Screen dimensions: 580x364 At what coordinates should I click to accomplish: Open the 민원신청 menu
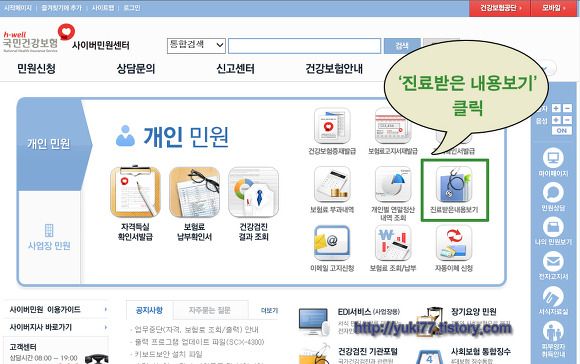coord(36,68)
